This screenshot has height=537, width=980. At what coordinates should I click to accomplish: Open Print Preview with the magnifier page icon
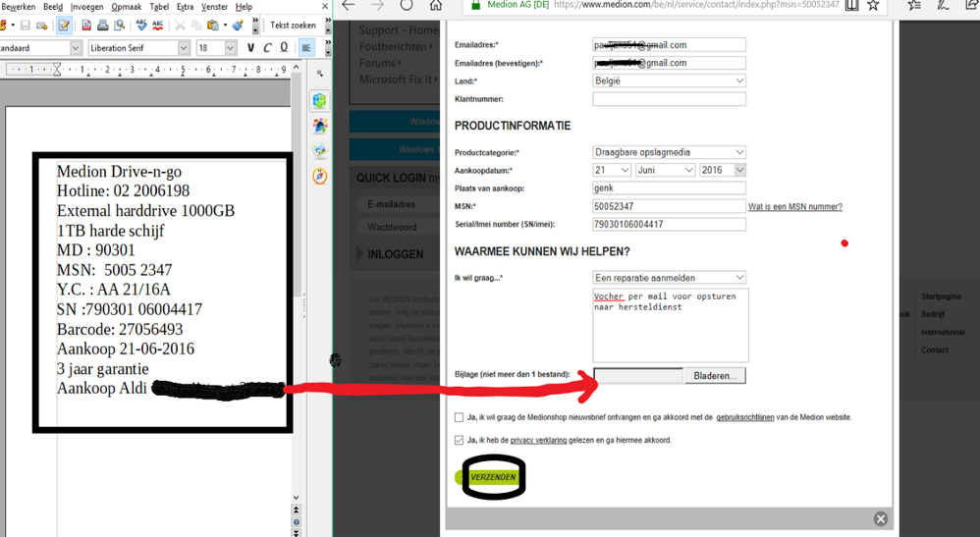coord(120,26)
